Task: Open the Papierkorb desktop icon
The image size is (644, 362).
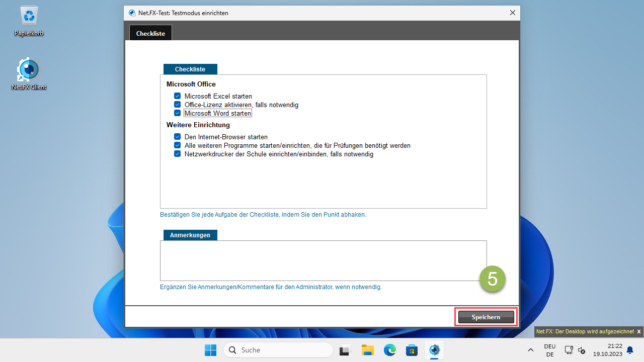Action: (29, 21)
